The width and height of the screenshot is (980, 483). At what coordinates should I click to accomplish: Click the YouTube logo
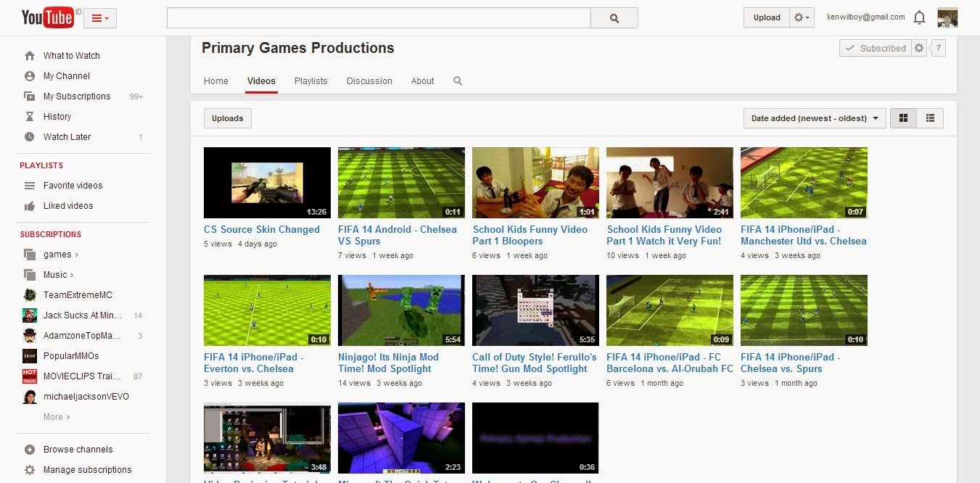coord(47,17)
